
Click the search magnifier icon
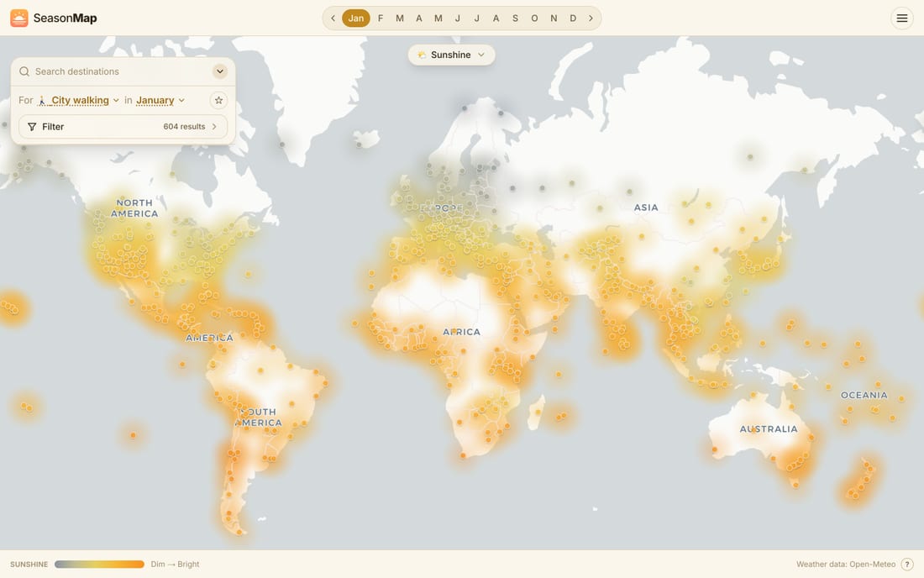(24, 71)
